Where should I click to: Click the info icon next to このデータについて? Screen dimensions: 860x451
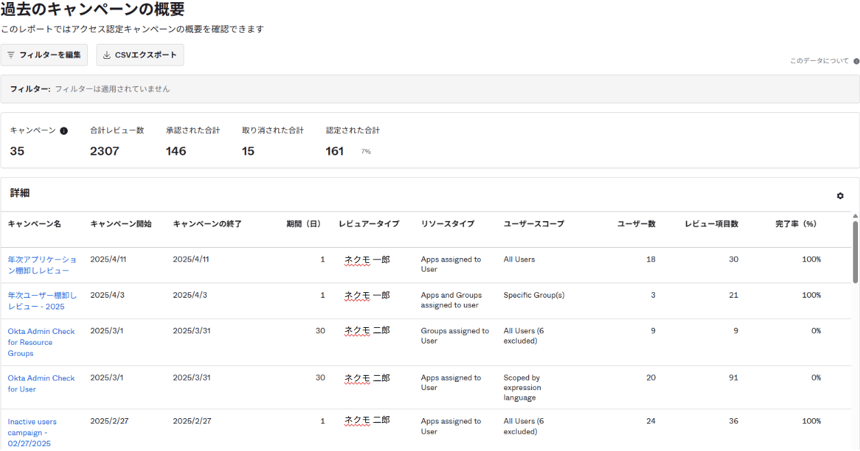856,61
